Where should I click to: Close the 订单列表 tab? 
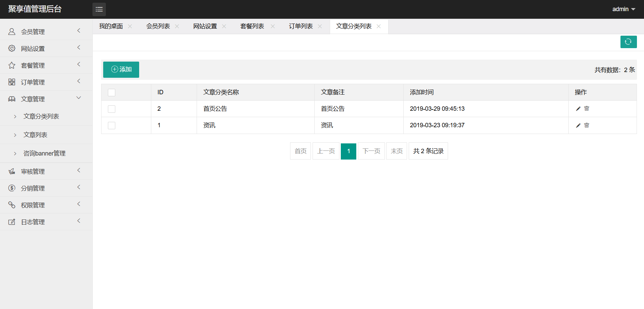[320, 26]
